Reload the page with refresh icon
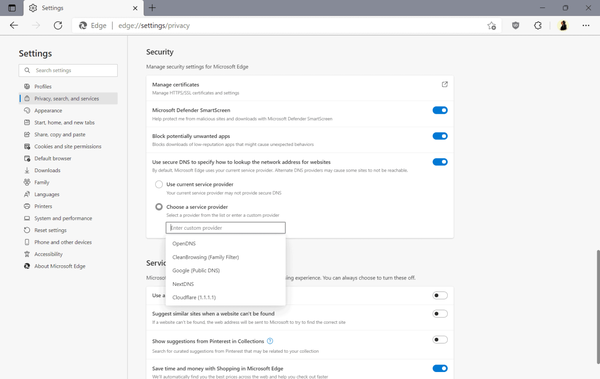This screenshot has width=600, height=379. point(58,26)
